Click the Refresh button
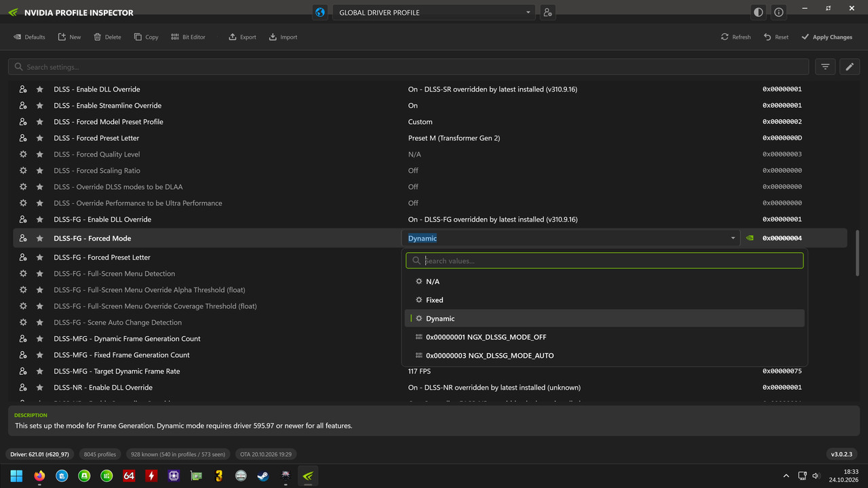This screenshot has height=488, width=868. 736,37
